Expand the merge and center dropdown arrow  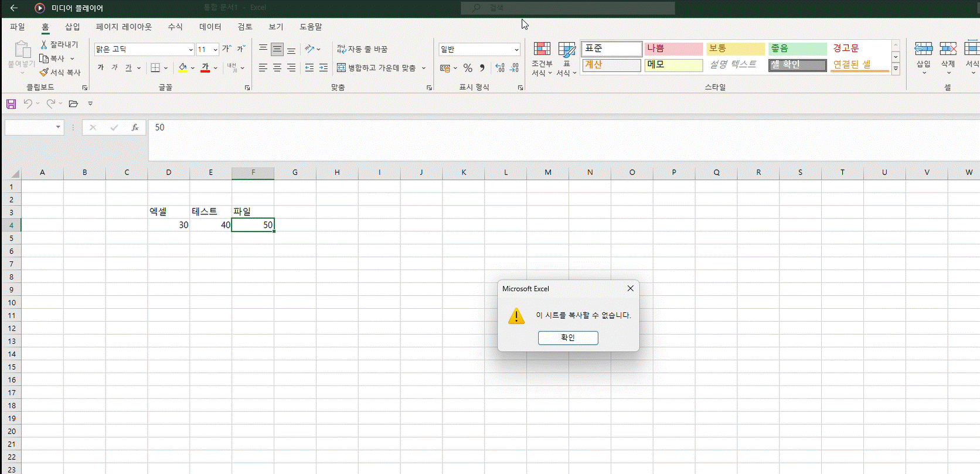coord(424,68)
